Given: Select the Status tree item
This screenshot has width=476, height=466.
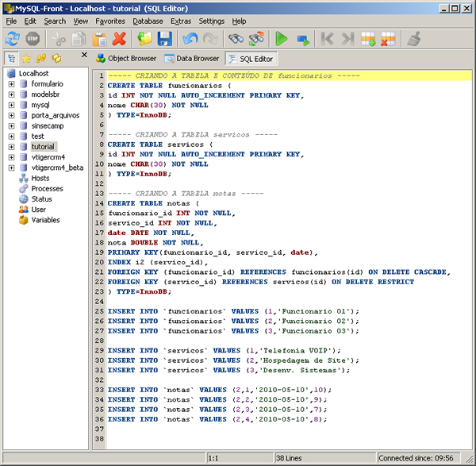Looking at the screenshot, I should click(41, 199).
